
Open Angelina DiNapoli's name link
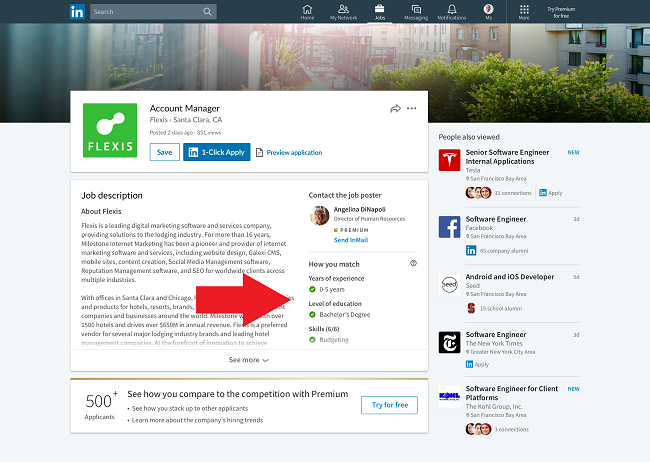pyautogui.click(x=359, y=209)
